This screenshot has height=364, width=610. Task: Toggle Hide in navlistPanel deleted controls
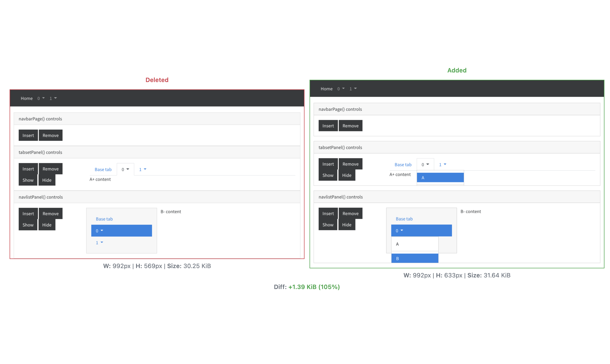[46, 224]
